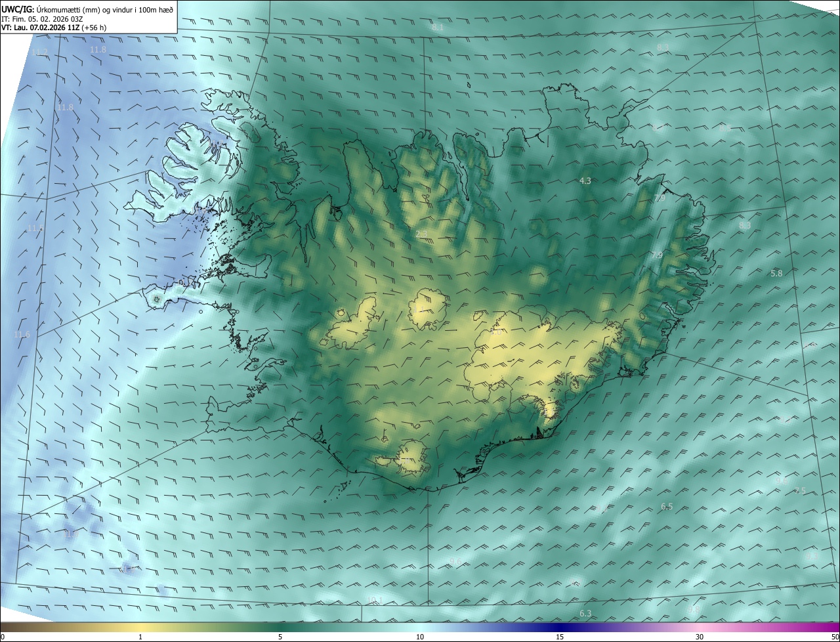Click the map value label '8.1'
The width and height of the screenshot is (840, 642).
click(x=438, y=28)
